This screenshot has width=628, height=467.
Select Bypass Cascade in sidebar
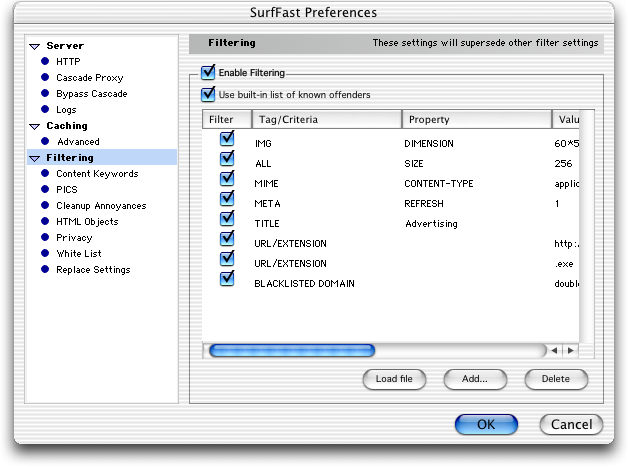pos(92,94)
